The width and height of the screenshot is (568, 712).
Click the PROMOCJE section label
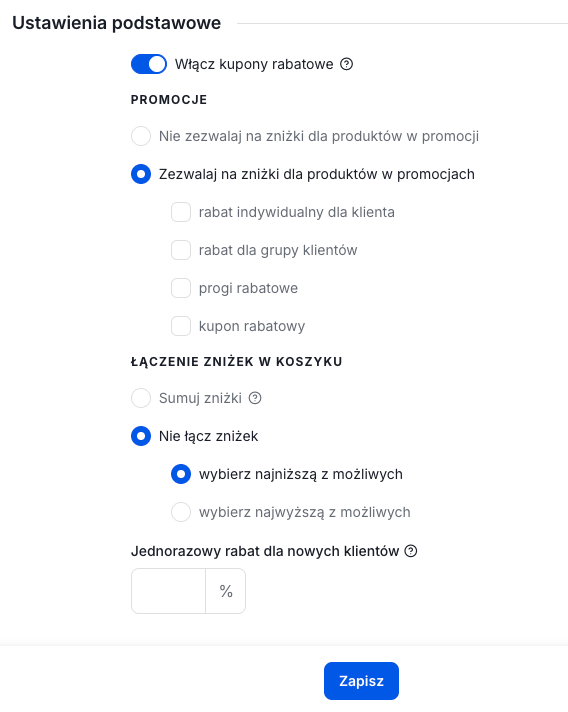coord(169,100)
